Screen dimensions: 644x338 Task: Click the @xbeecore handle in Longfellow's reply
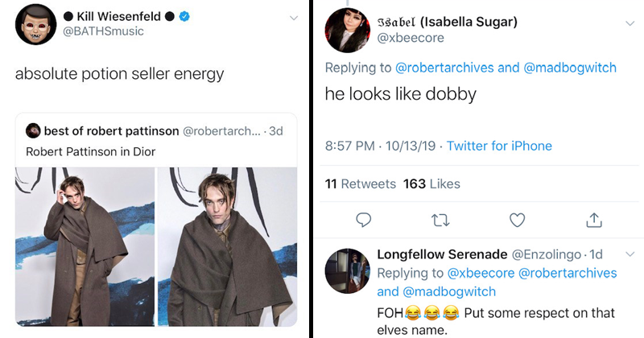tap(481, 273)
